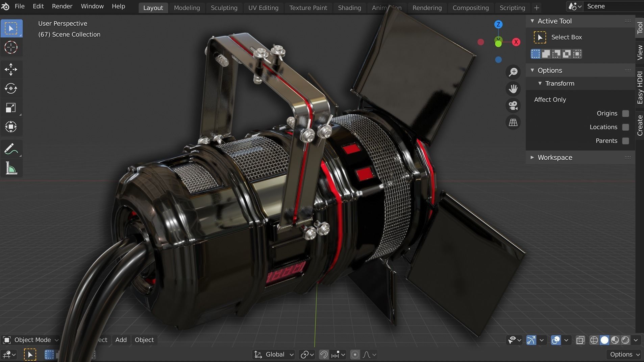Switch to material preview shading
The height and width of the screenshot is (362, 644).
(615, 340)
